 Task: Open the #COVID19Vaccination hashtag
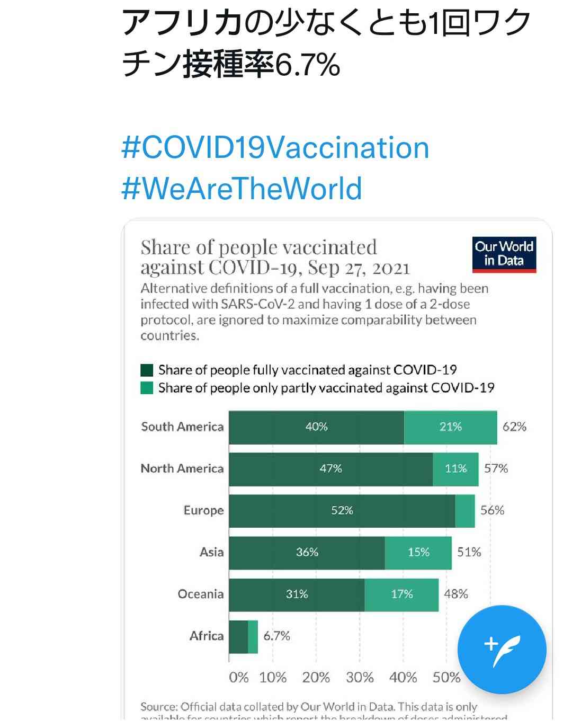275,147
